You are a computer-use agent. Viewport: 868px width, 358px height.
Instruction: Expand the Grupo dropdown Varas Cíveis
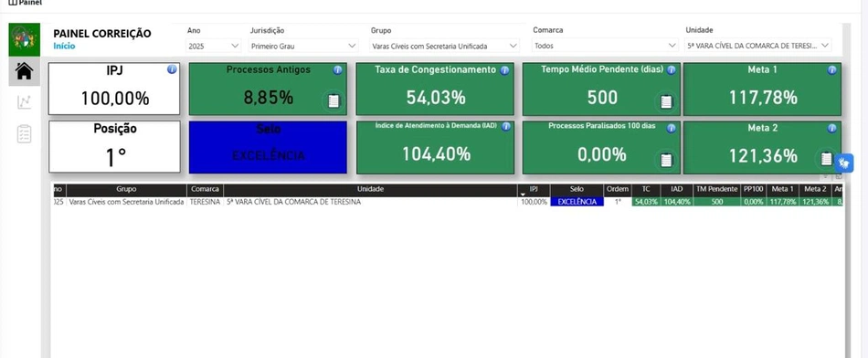click(x=445, y=46)
